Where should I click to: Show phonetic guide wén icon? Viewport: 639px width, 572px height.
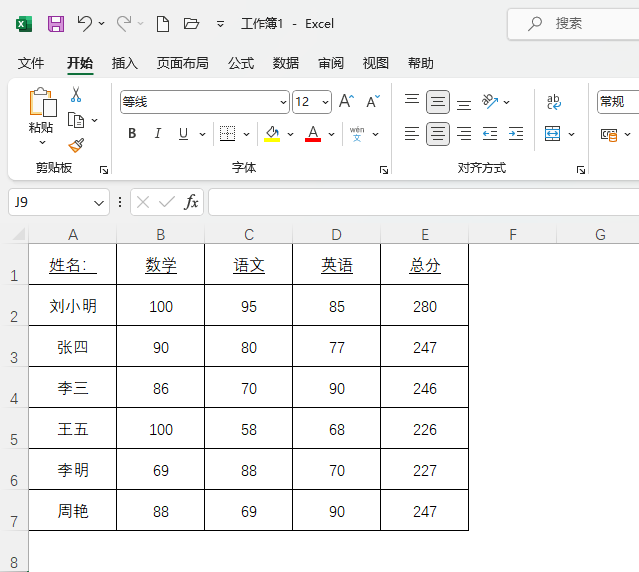pos(357,134)
